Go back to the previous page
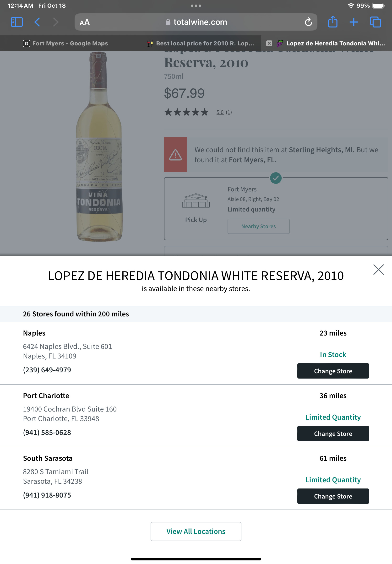 tap(37, 22)
